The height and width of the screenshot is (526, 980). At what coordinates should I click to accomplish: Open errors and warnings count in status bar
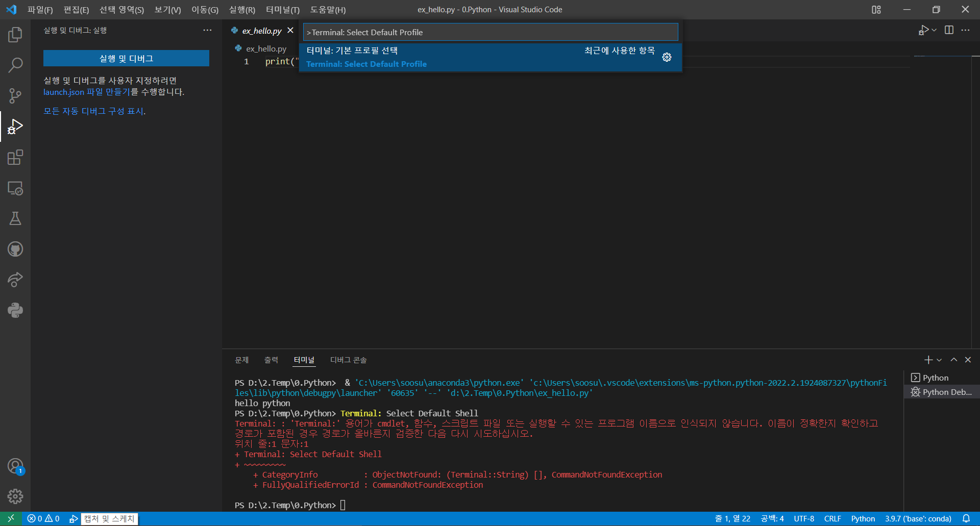click(x=43, y=518)
